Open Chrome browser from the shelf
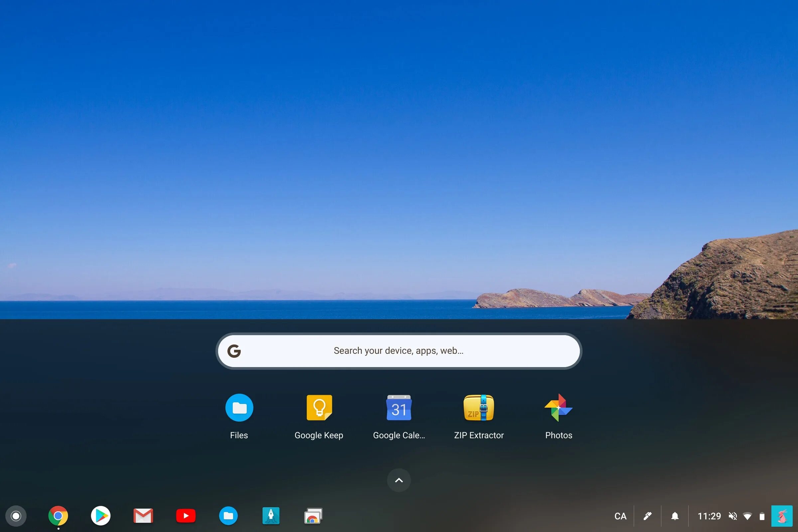798x532 pixels. (58, 516)
